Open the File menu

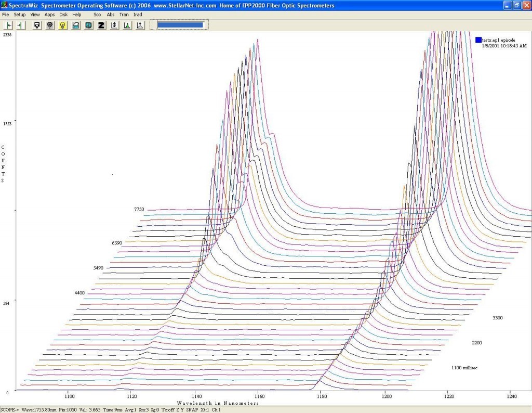click(x=6, y=15)
